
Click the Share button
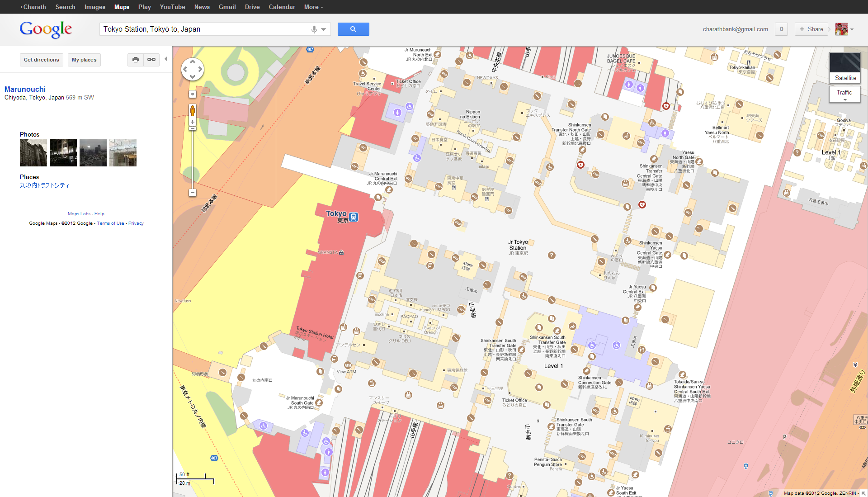(x=811, y=29)
